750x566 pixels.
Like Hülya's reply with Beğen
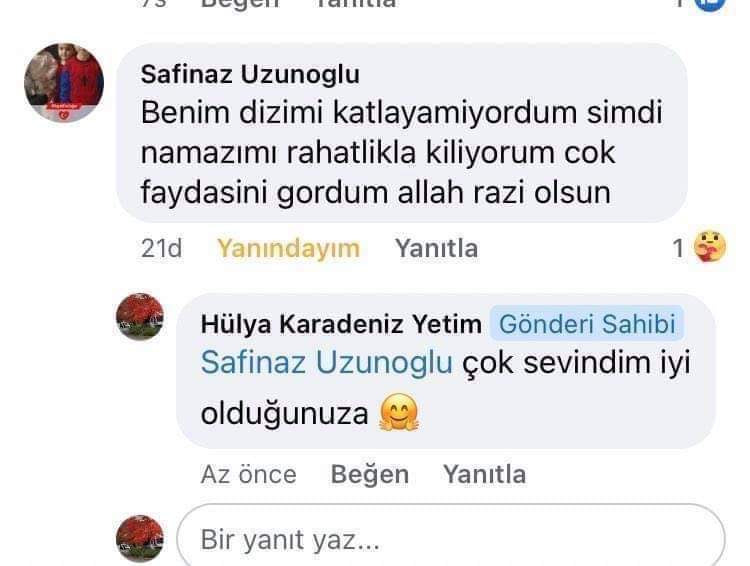[370, 475]
